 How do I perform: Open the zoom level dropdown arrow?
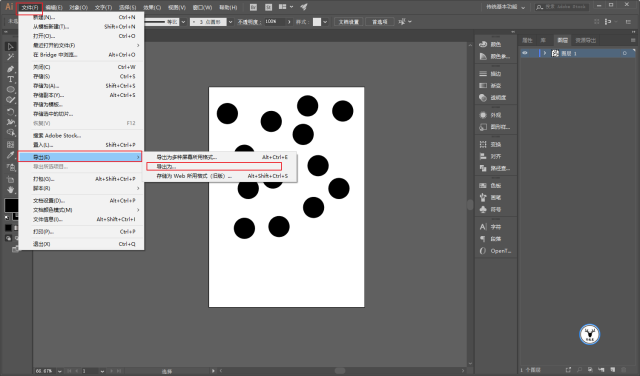pos(60,371)
